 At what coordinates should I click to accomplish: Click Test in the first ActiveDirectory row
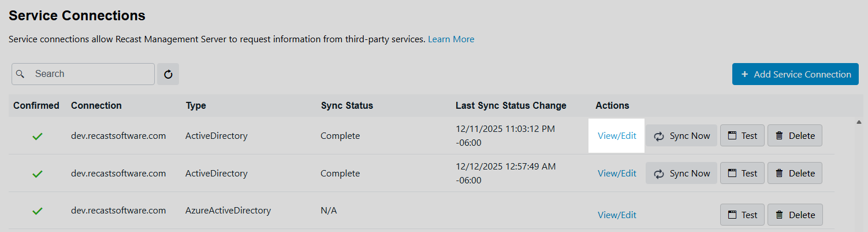742,136
